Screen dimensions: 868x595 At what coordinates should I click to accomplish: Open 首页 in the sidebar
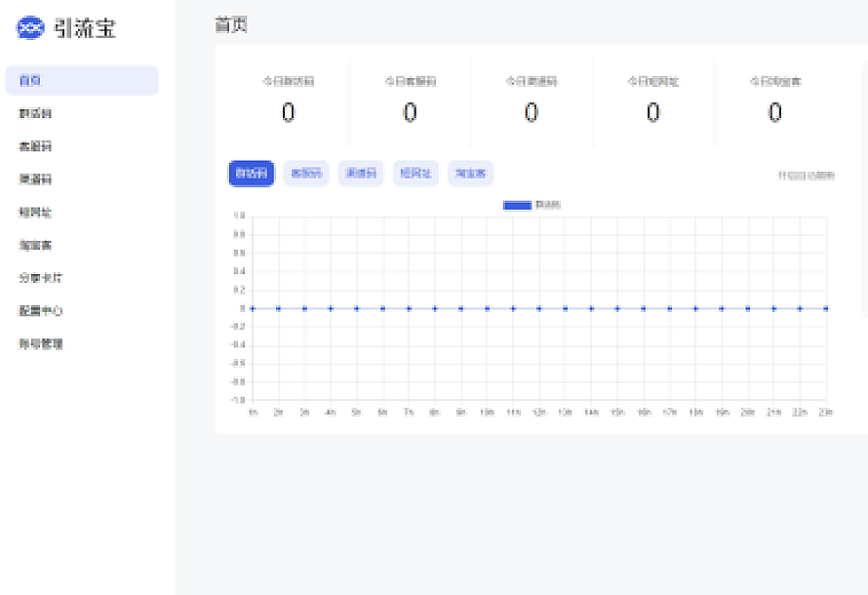(82, 81)
